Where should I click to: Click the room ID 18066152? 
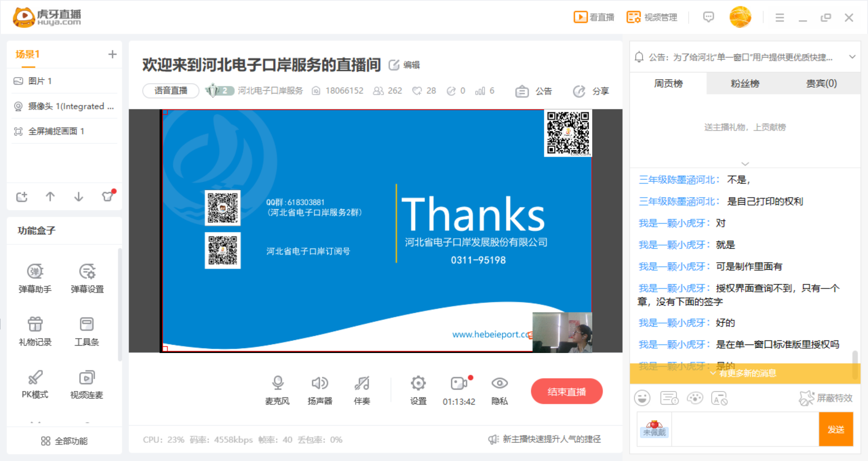[338, 91]
